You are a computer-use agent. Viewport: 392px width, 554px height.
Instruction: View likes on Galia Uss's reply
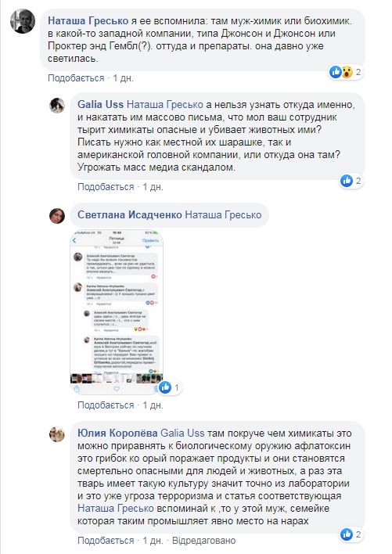tap(351, 181)
